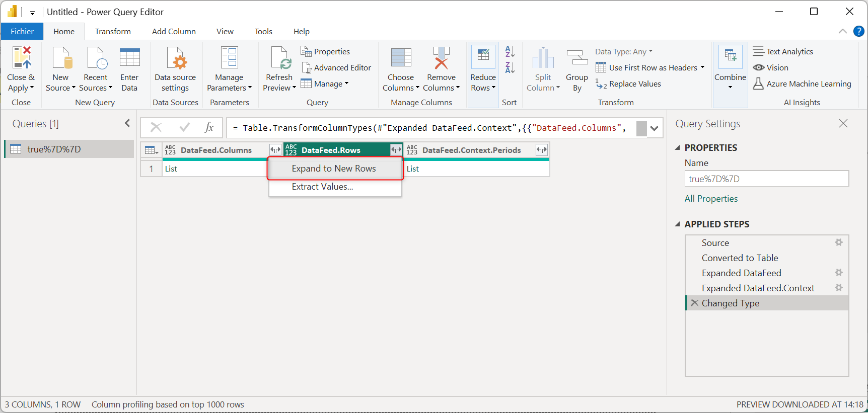Collapse the Queries pane with the arrow
This screenshot has height=413, width=868.
[127, 123]
